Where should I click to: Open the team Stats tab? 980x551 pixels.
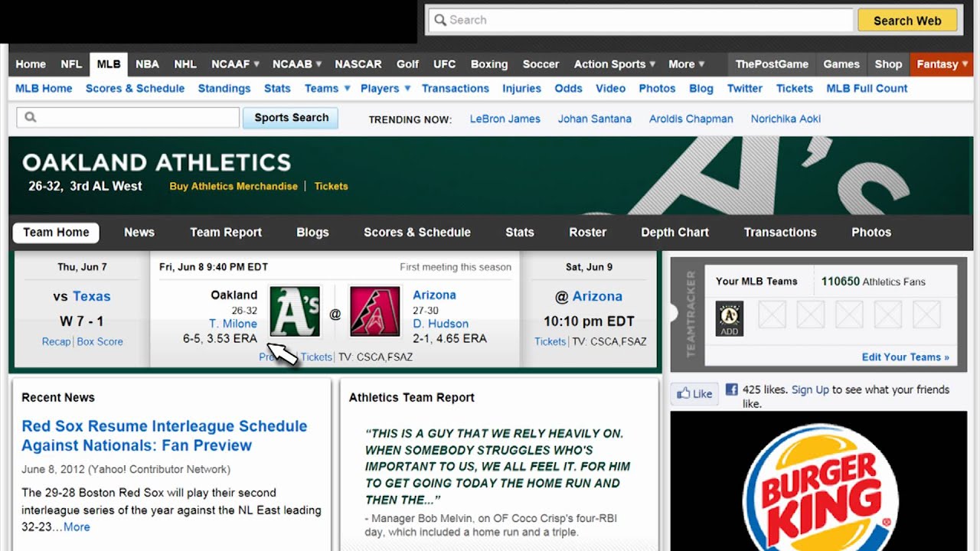pyautogui.click(x=520, y=232)
